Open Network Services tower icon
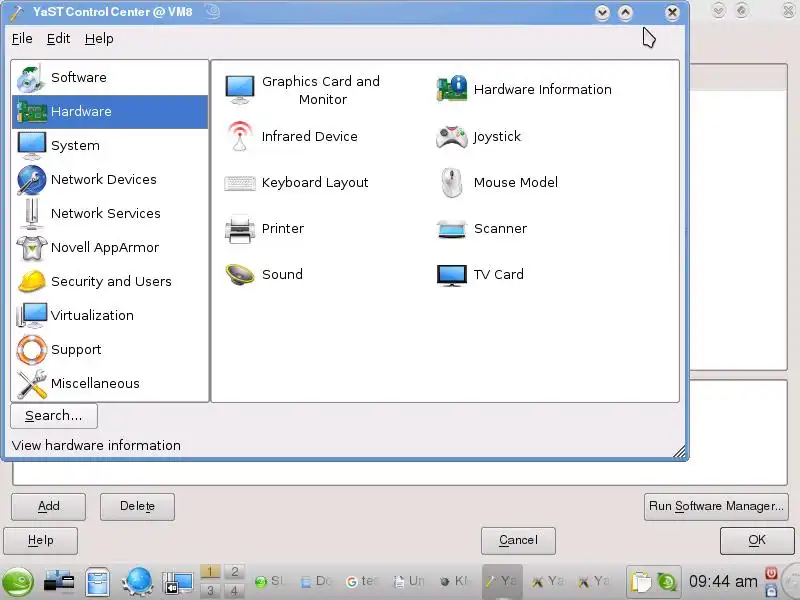 (x=32, y=213)
